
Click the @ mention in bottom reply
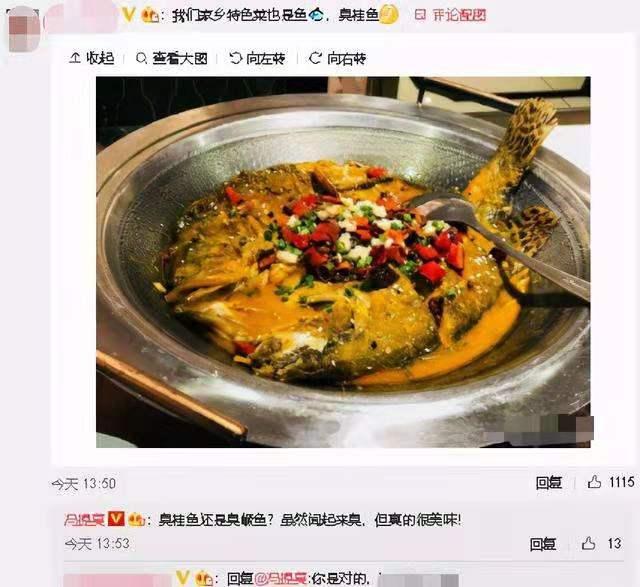tap(281, 578)
